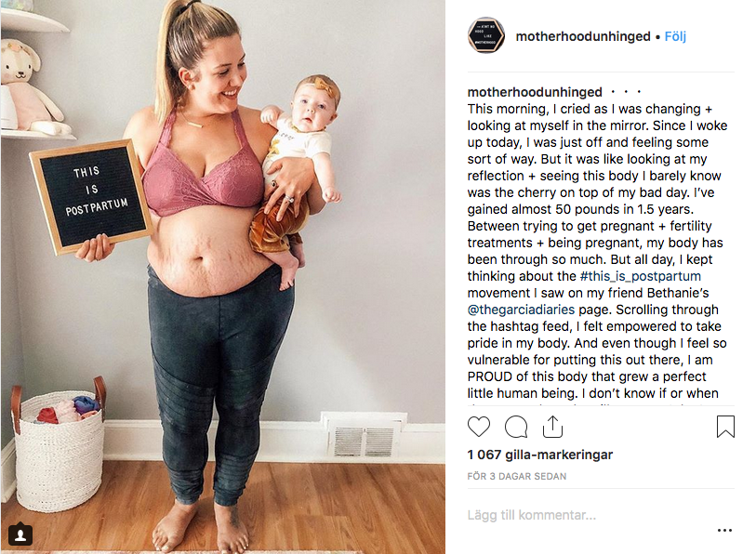Focus the Lägg till kommentar field

[589, 516]
